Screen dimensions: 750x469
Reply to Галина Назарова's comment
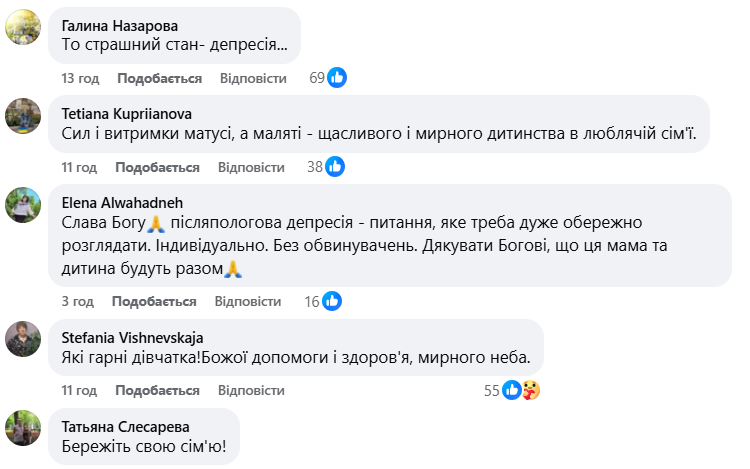point(252,79)
